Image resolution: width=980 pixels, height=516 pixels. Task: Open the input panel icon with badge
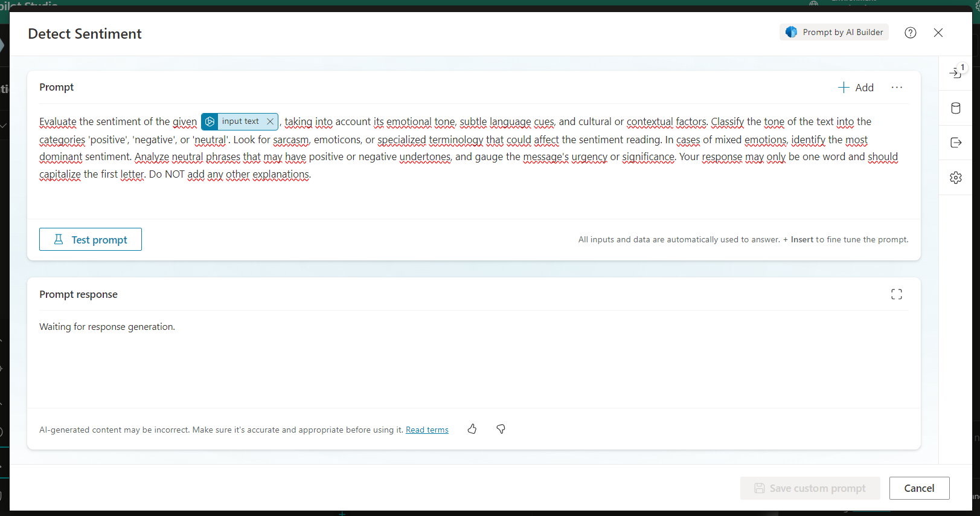tap(956, 73)
